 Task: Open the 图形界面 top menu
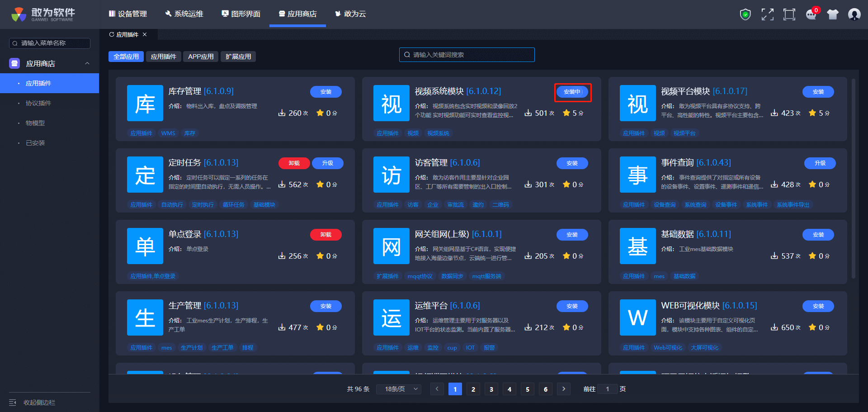point(241,14)
